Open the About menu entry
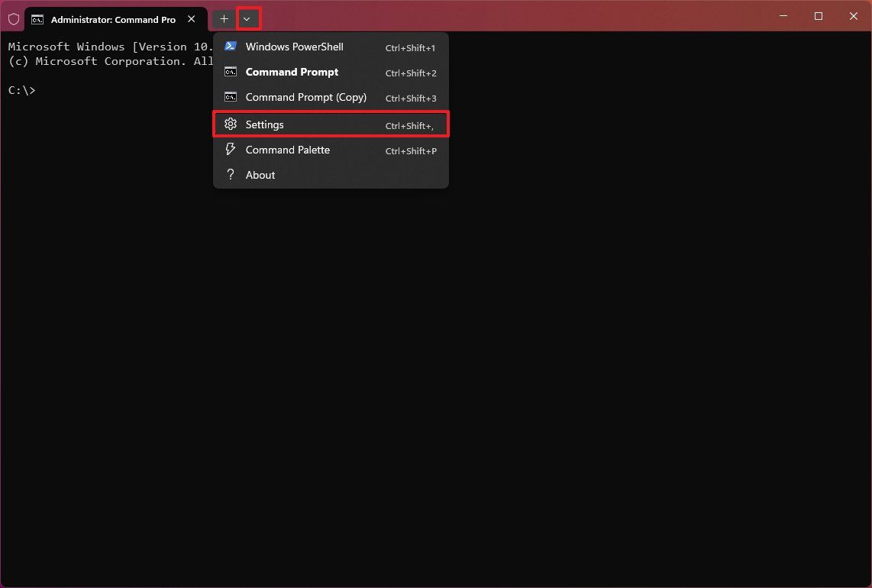This screenshot has width=872, height=588. pyautogui.click(x=260, y=175)
